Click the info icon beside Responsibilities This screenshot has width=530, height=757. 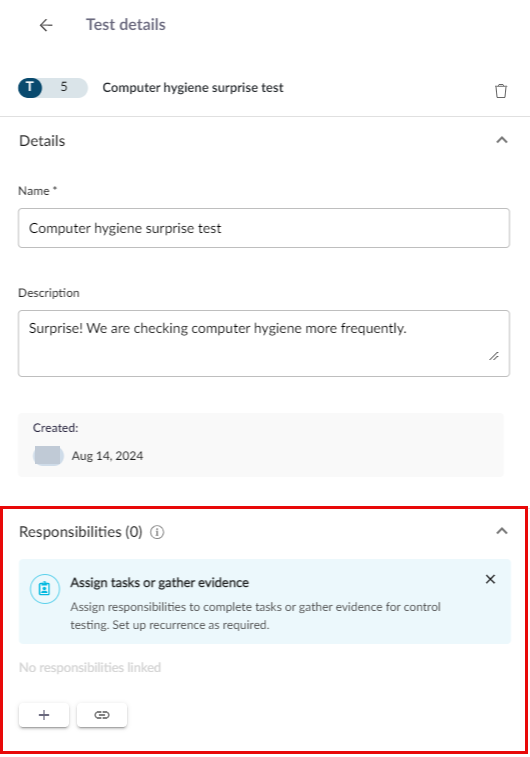point(157,532)
